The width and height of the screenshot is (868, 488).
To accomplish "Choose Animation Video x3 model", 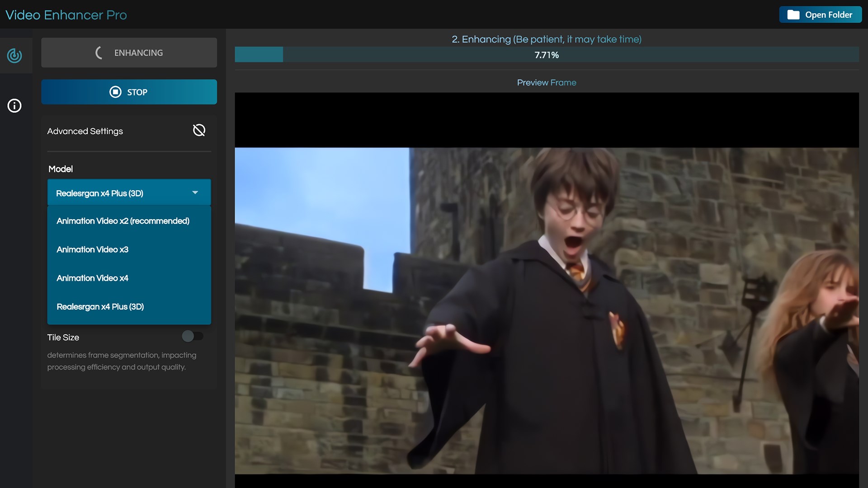I will (x=93, y=249).
